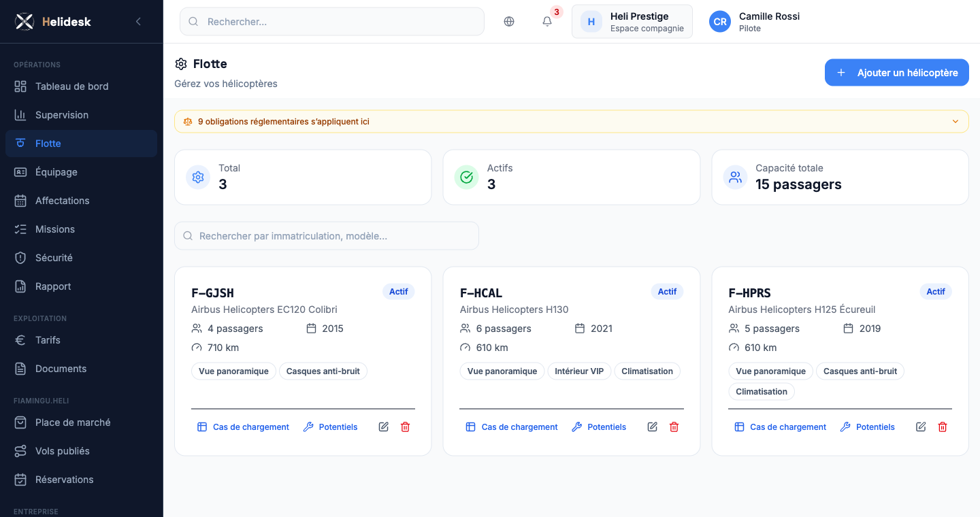Viewport: 980px width, 517px height.
Task: Click the Actif badge on F-HPRS
Action: point(936,292)
